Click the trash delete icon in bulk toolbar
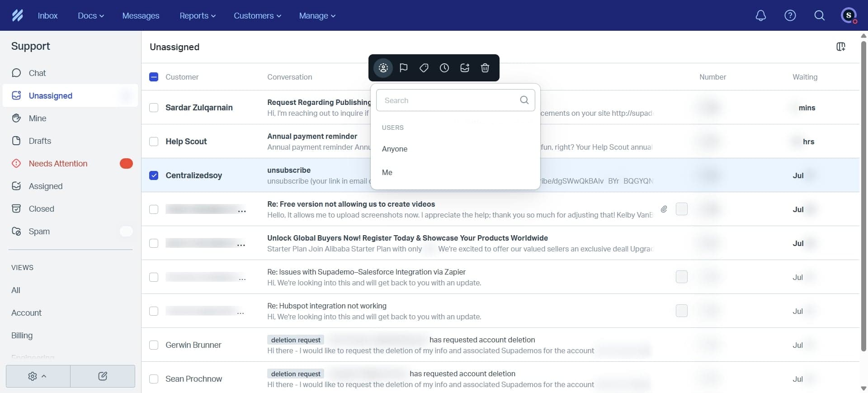 (x=485, y=68)
